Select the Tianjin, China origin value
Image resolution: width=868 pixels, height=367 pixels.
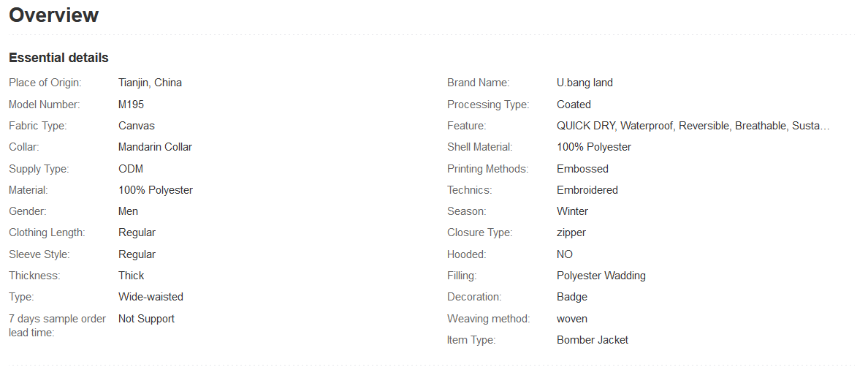pyautogui.click(x=150, y=83)
